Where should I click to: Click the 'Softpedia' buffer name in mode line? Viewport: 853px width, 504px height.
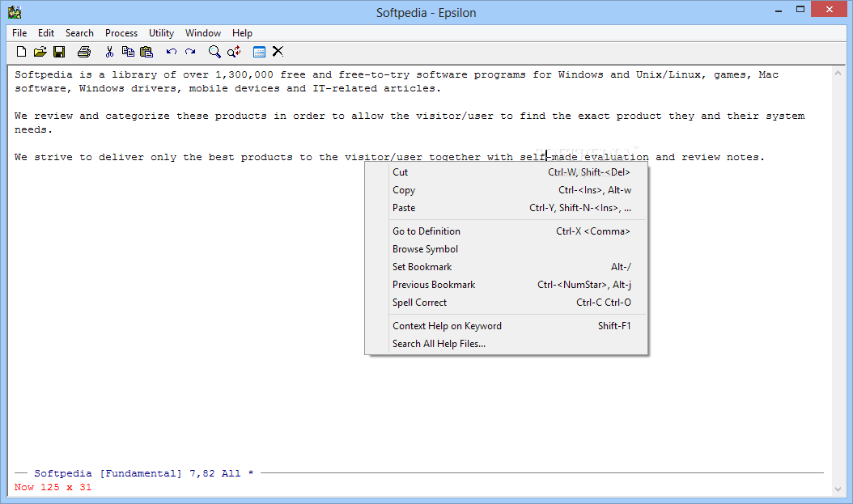tap(63, 473)
